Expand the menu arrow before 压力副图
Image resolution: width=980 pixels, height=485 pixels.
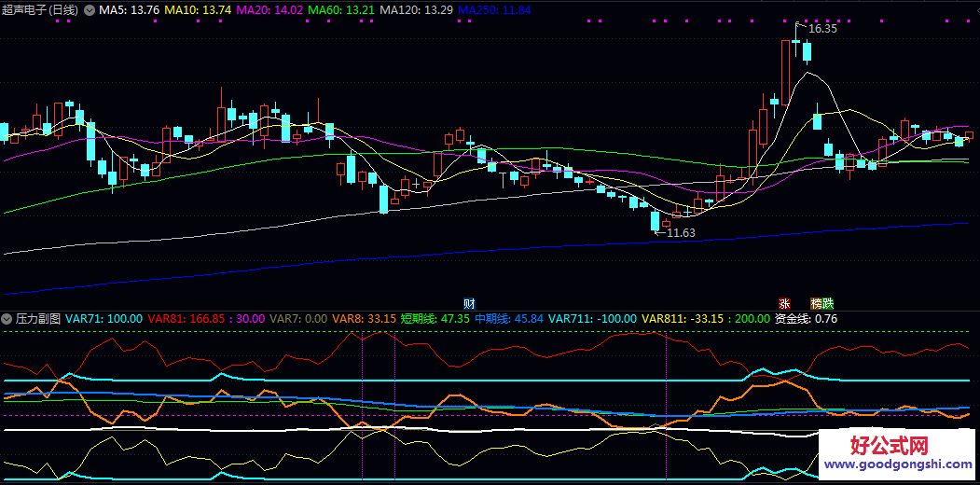pyautogui.click(x=7, y=319)
